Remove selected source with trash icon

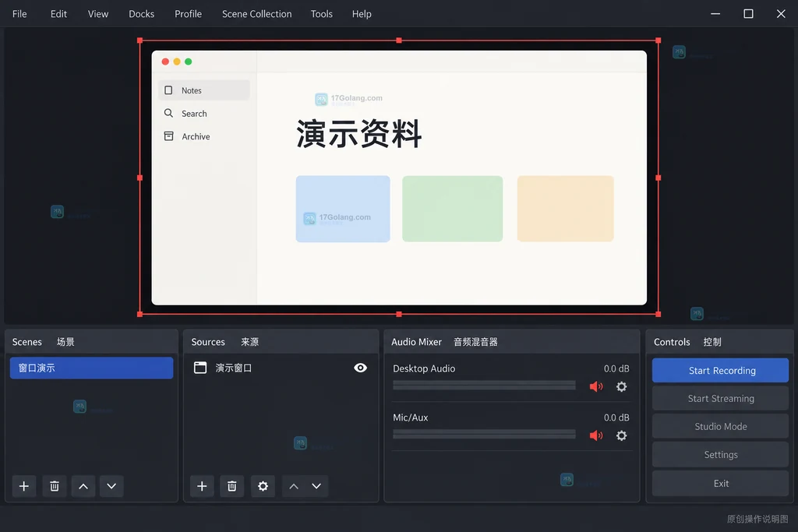(x=232, y=486)
